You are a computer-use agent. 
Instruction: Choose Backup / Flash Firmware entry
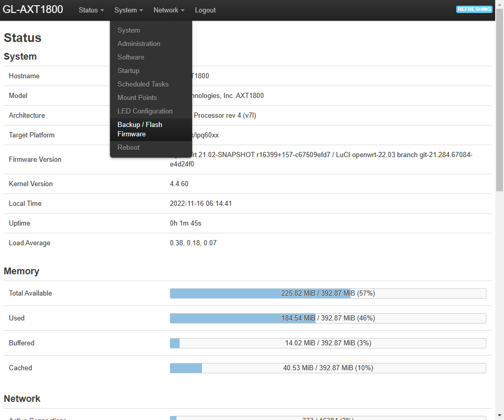[x=151, y=130]
